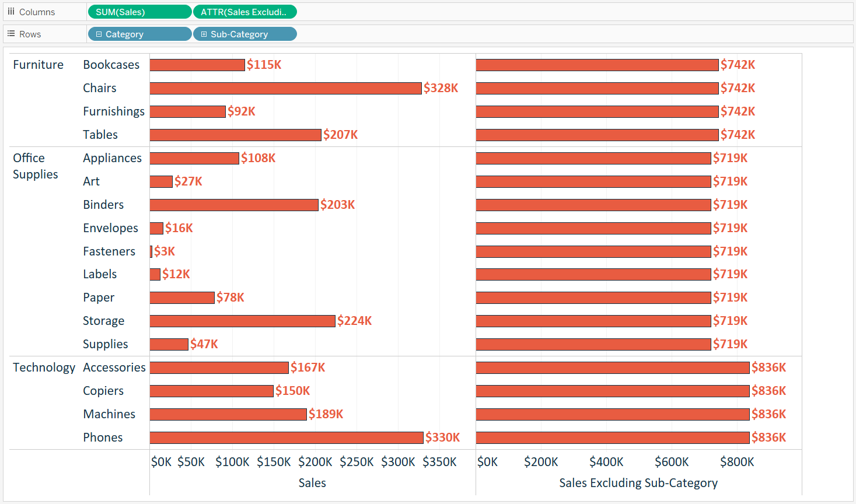Click the Storage $224K bar
Screen dimensions: 856x504
pyautogui.click(x=242, y=321)
